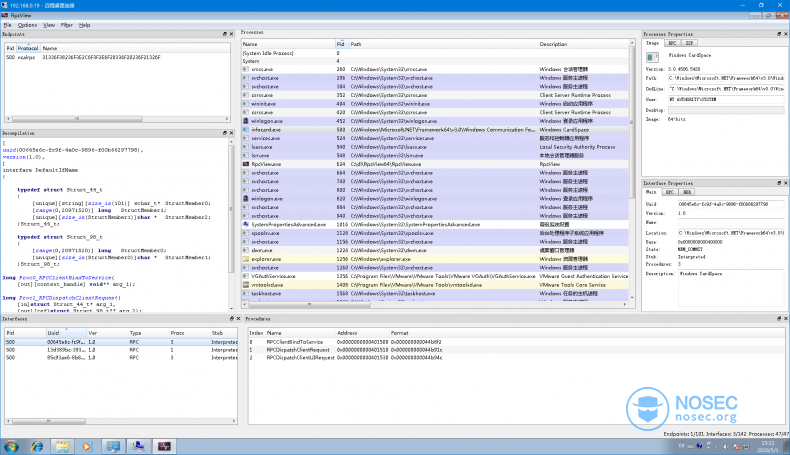The height and width of the screenshot is (455, 790).
Task: Select infocard.exe process row
Action: (x=435, y=129)
